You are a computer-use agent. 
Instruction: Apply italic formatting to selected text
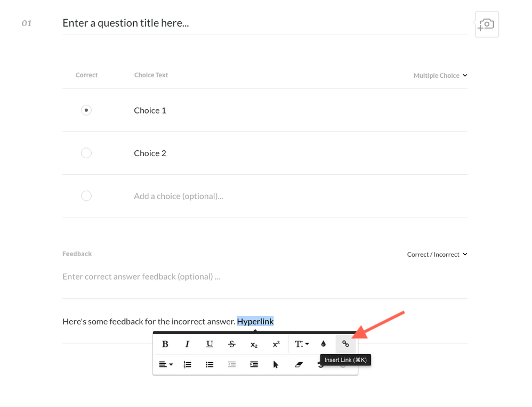tap(188, 344)
